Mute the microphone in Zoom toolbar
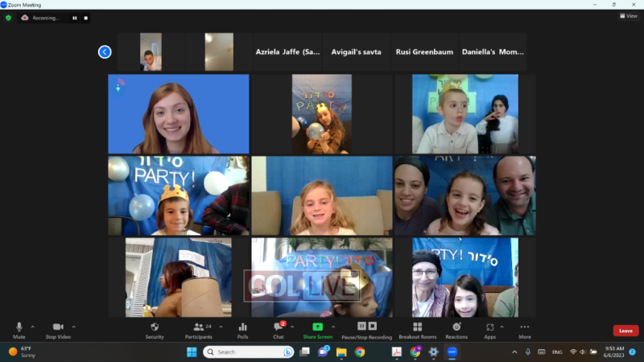 tap(19, 329)
